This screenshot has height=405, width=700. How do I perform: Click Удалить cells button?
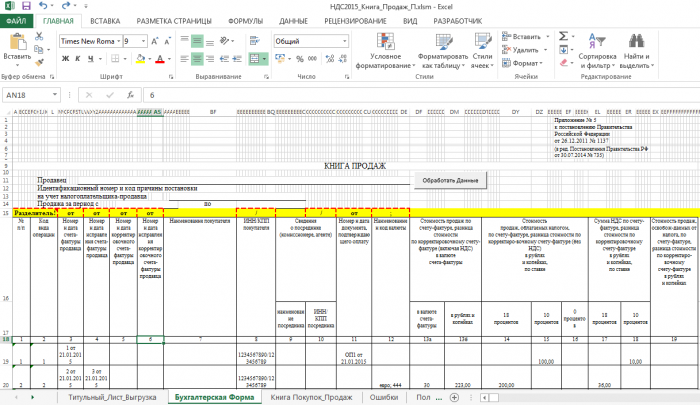(x=521, y=50)
